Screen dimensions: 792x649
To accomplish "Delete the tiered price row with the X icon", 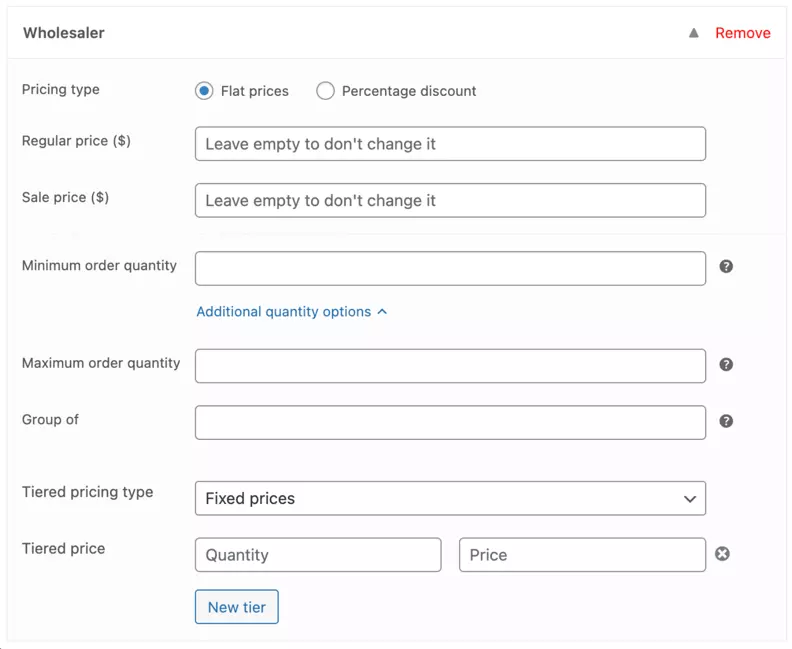I will click(x=722, y=554).
